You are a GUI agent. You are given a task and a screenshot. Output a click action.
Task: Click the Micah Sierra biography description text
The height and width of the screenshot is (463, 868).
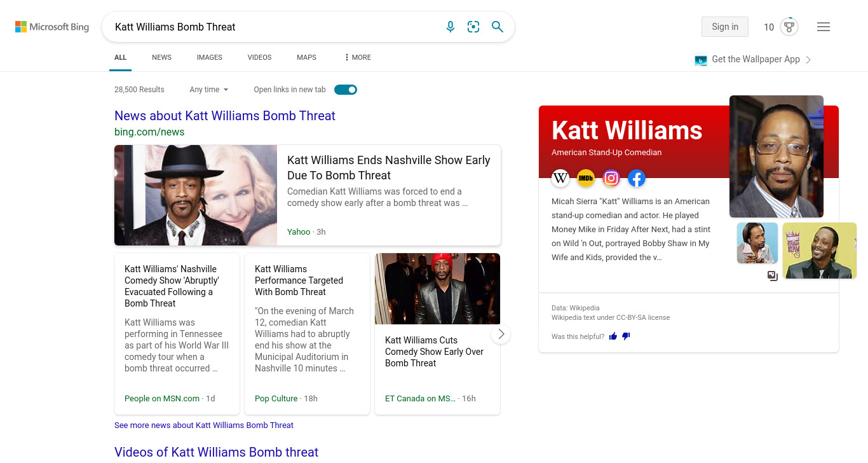[631, 230]
